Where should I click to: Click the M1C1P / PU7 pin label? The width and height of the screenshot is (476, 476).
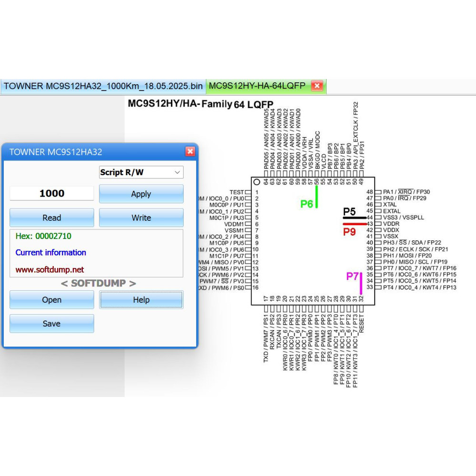click(x=227, y=256)
